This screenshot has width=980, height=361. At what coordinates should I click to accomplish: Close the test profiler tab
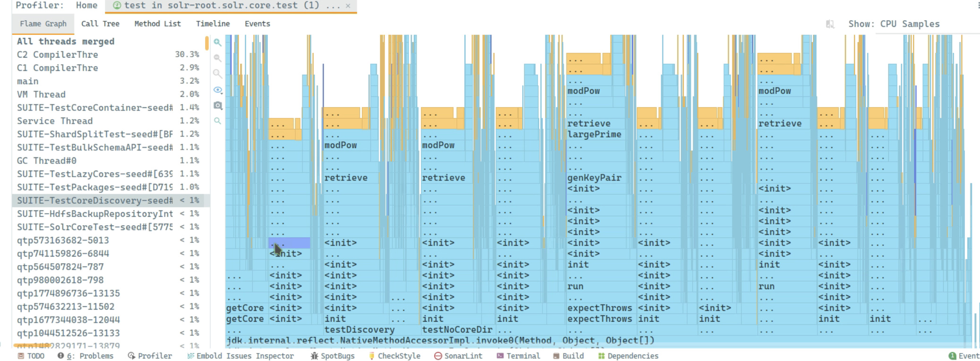pyautogui.click(x=348, y=6)
